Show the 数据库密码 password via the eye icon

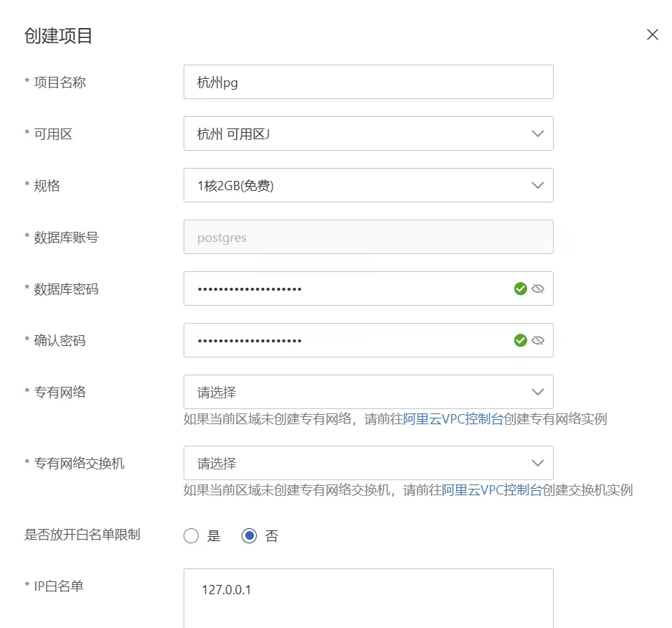pos(538,289)
